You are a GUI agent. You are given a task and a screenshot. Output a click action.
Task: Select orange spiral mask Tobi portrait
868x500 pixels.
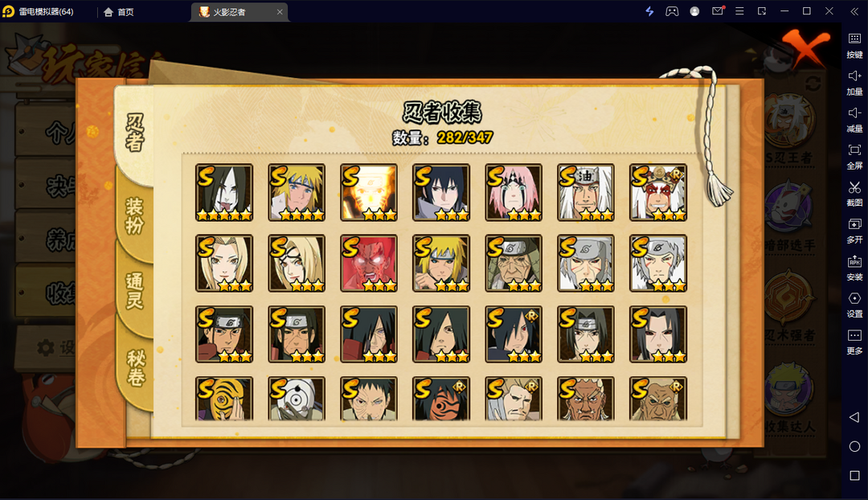[224, 398]
